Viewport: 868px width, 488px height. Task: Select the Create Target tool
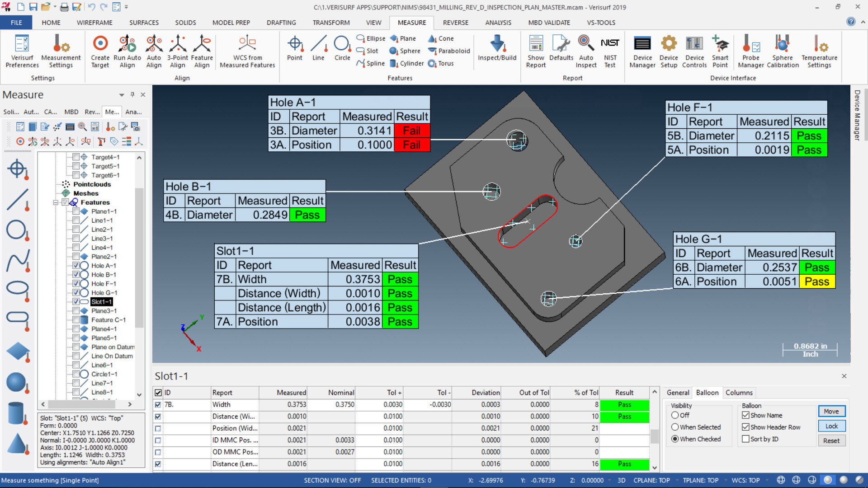[99, 51]
